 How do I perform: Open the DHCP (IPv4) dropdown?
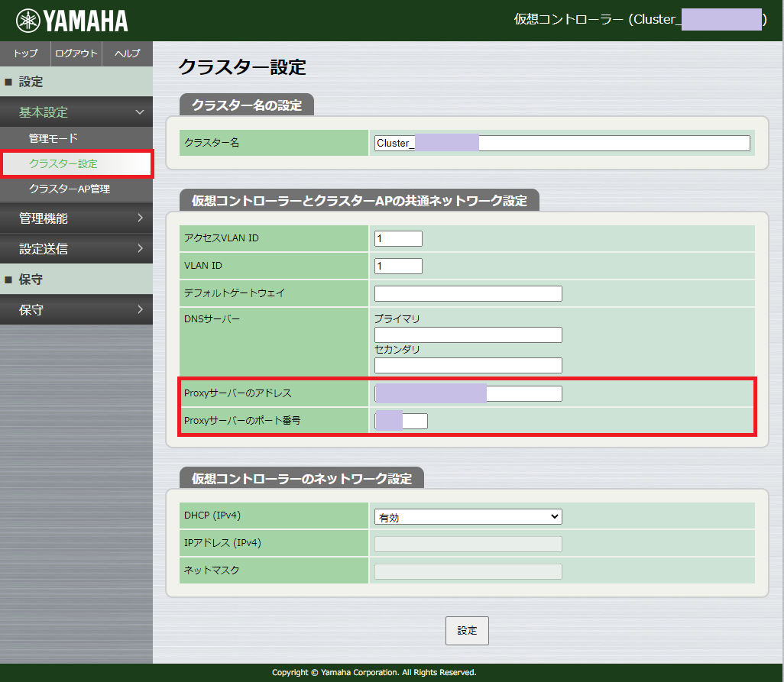point(468,516)
